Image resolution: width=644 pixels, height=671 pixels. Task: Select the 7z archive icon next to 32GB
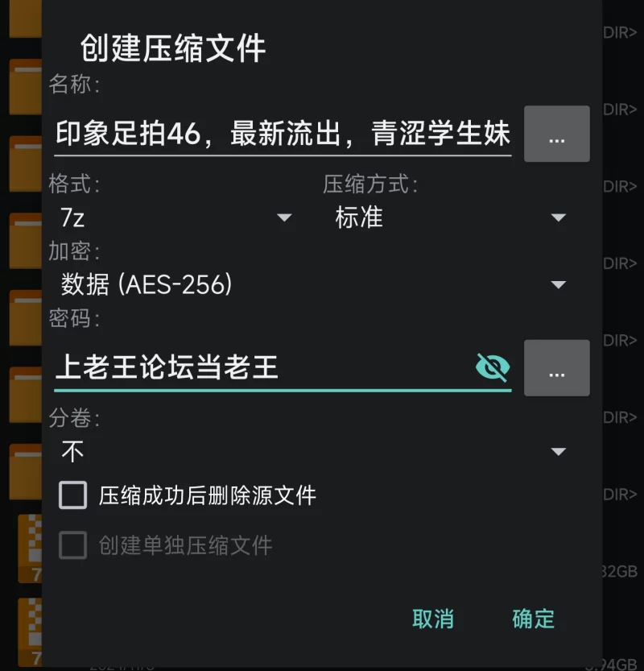coord(30,549)
